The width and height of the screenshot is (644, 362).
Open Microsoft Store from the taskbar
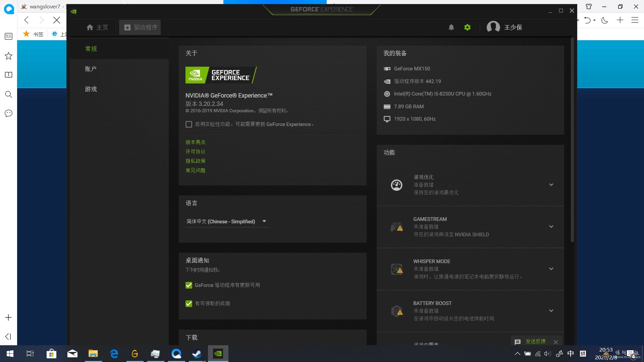[x=51, y=354]
